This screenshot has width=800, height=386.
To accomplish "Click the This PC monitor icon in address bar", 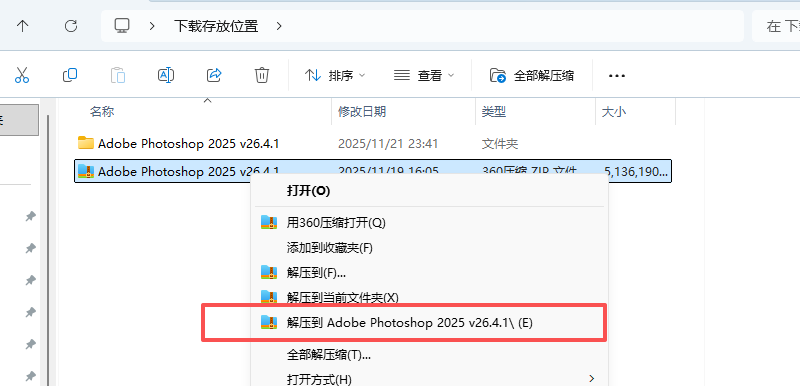I will [122, 26].
